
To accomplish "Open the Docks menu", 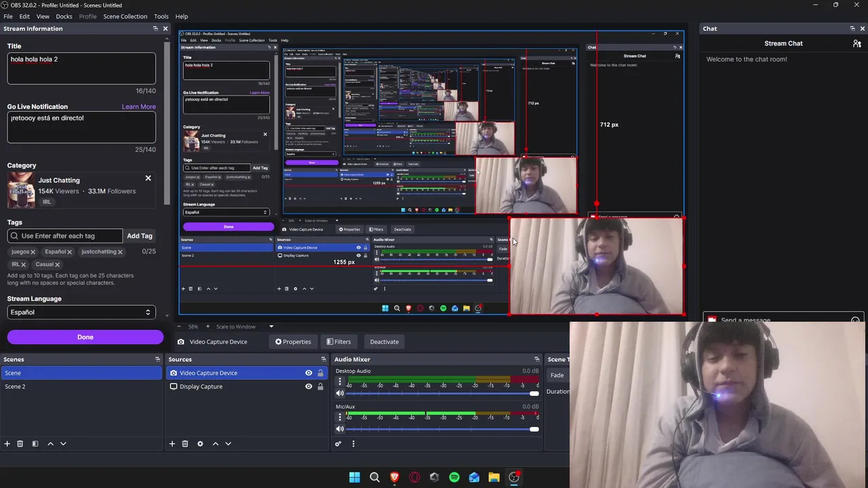I will click(64, 16).
